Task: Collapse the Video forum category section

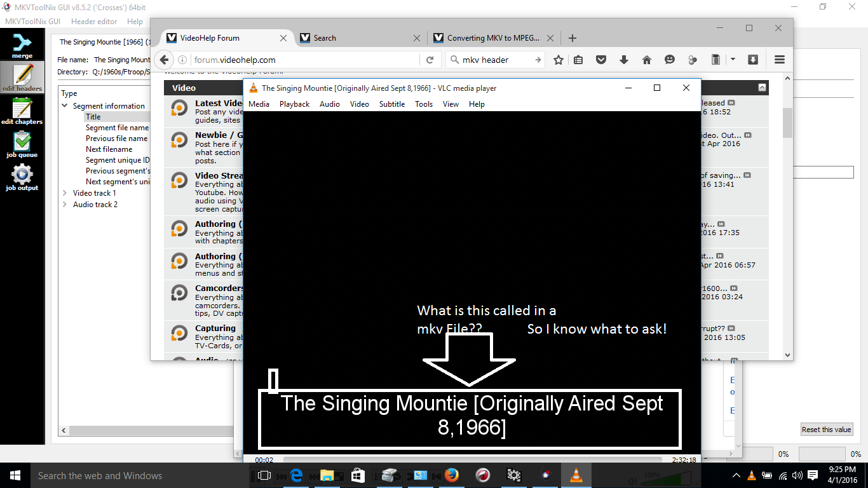Action: (762, 88)
